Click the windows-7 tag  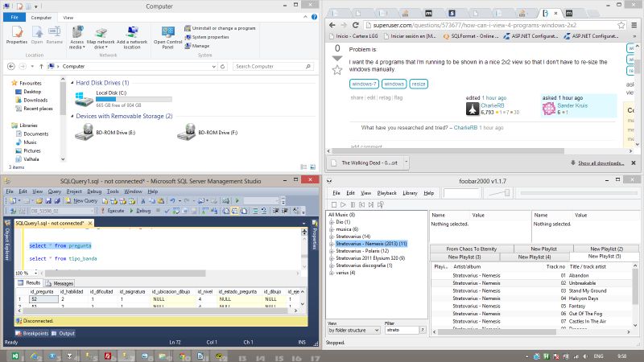[x=364, y=84]
